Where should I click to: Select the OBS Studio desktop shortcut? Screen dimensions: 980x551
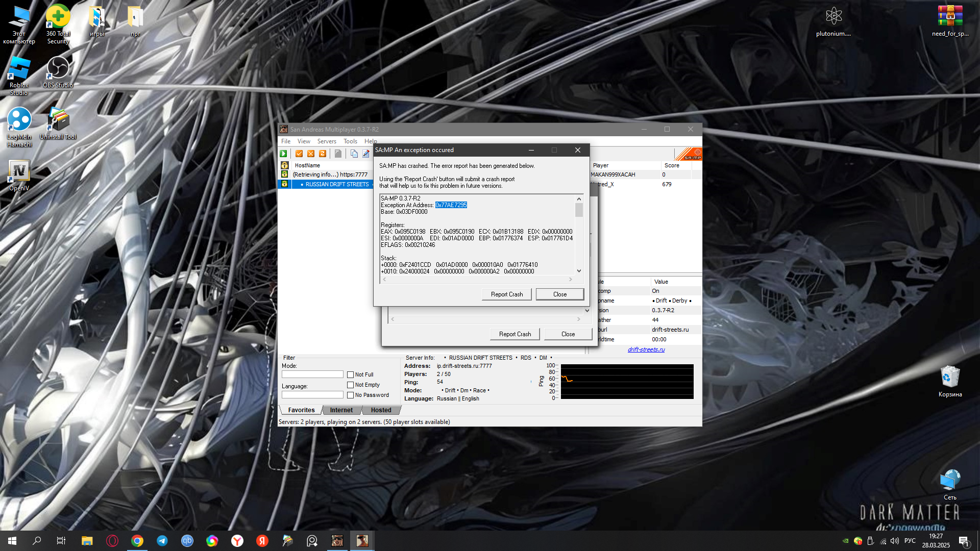click(x=58, y=72)
